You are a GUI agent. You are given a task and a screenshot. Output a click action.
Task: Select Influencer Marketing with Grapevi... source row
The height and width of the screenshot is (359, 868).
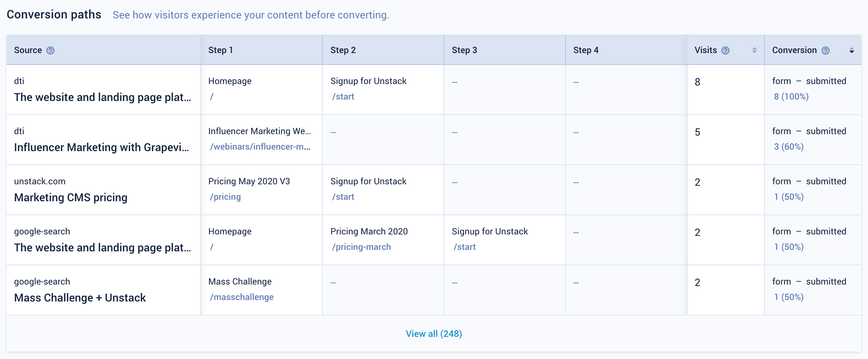(104, 140)
